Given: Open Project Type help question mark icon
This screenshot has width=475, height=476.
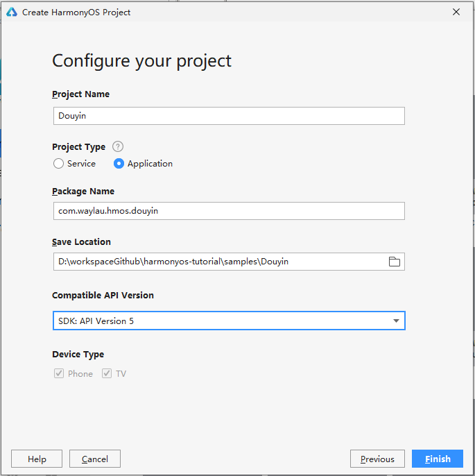Looking at the screenshot, I should tap(118, 146).
